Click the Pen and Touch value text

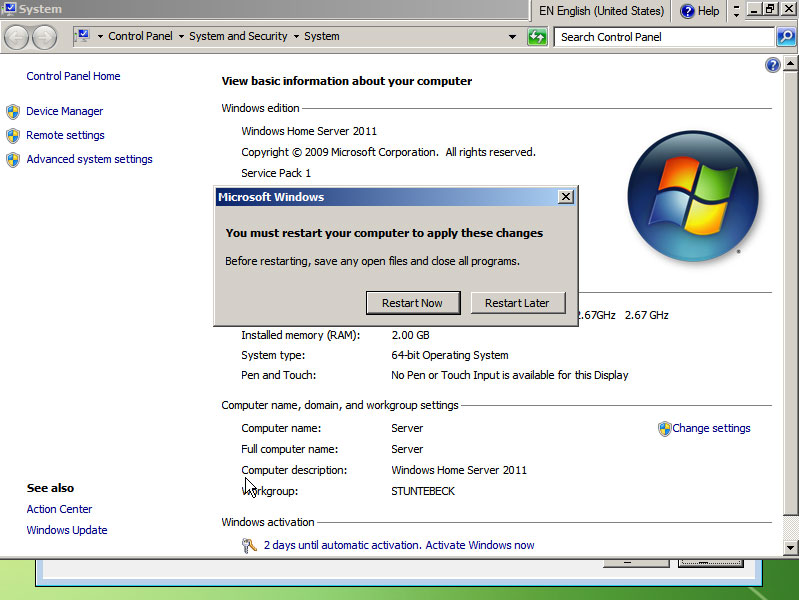coord(510,375)
